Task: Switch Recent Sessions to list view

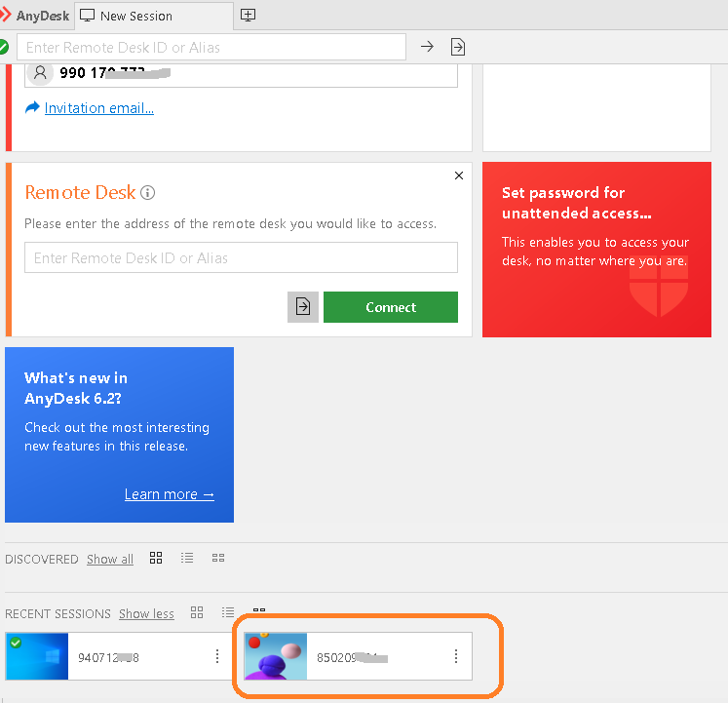Action: 228,612
